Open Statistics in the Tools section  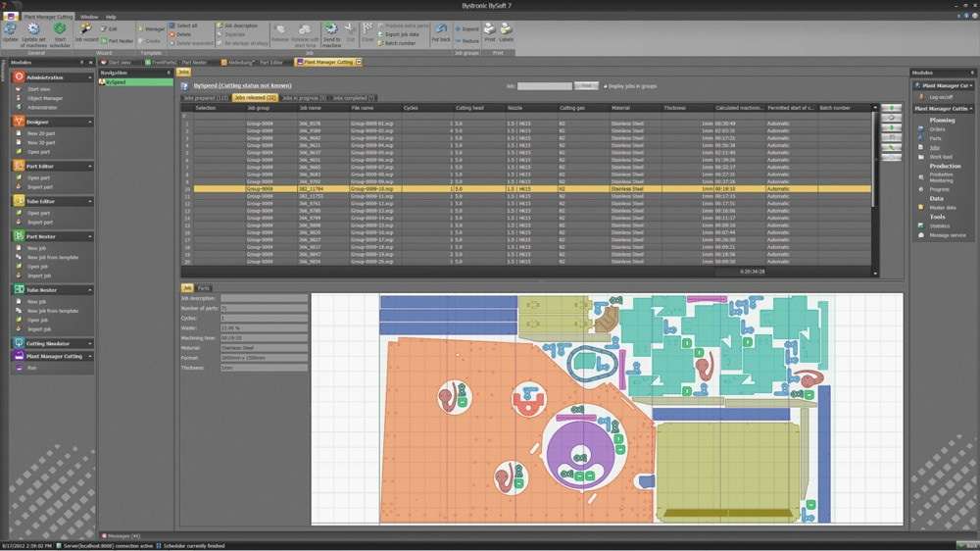[x=940, y=225]
